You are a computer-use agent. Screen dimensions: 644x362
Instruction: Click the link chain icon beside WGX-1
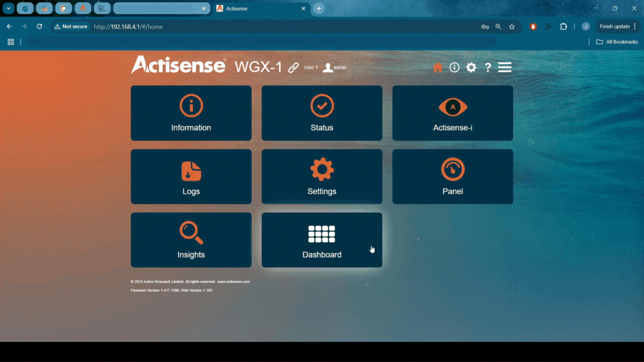[293, 68]
